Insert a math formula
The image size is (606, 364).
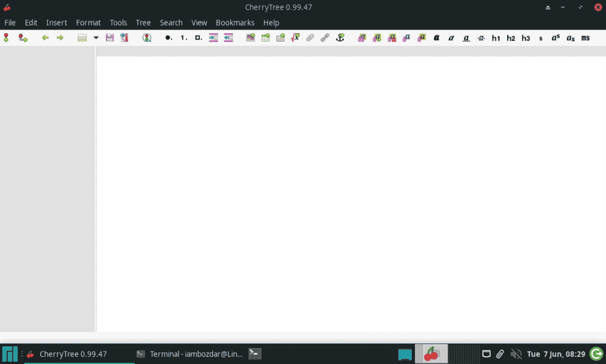[295, 37]
